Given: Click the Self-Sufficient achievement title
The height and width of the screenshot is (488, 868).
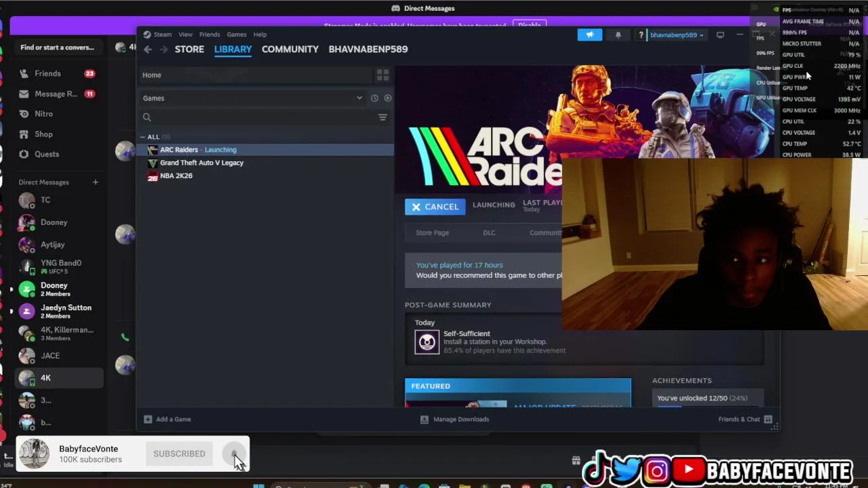Looking at the screenshot, I should (x=467, y=333).
